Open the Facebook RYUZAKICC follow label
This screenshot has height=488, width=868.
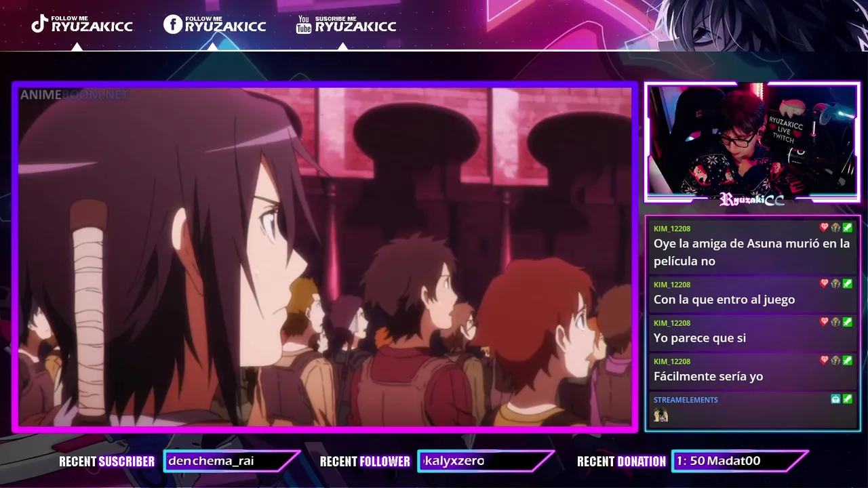226,24
